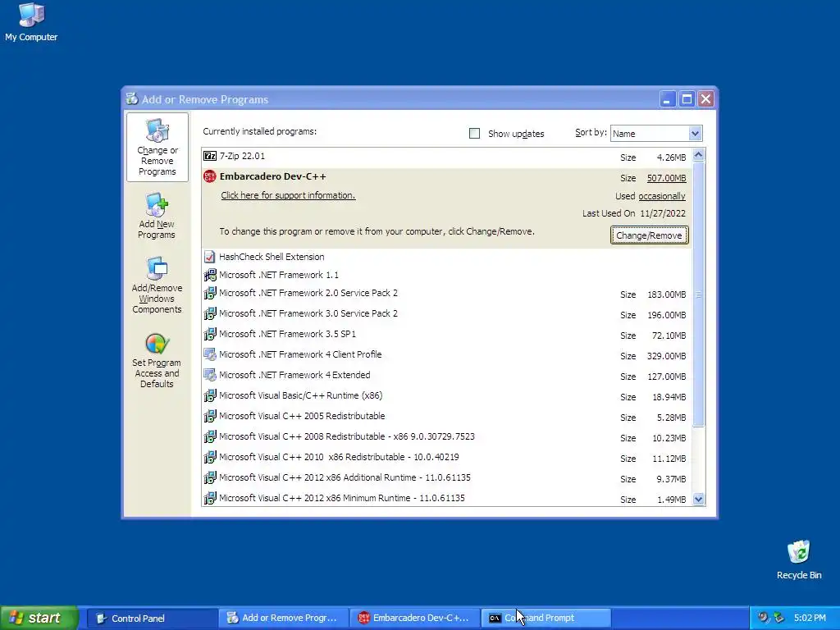This screenshot has width=840, height=630.
Task: Click the Visual C++ 2005 Redistributable icon
Action: (x=210, y=416)
